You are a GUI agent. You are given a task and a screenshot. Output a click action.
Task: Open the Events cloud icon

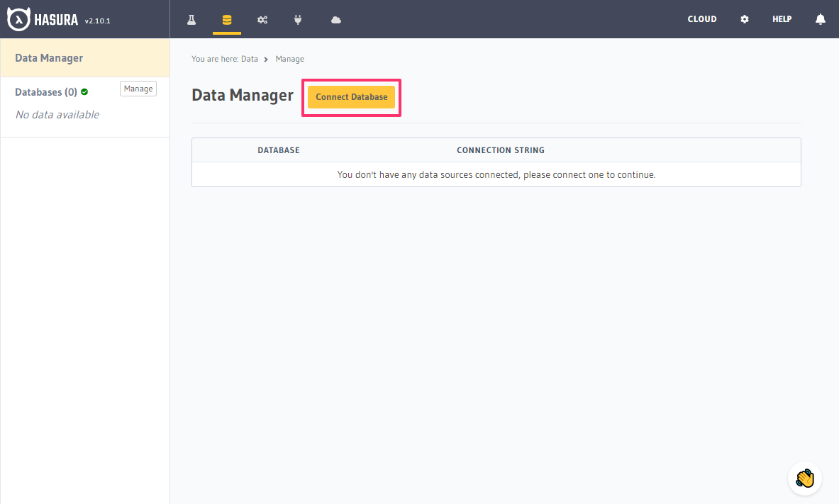[x=335, y=19]
